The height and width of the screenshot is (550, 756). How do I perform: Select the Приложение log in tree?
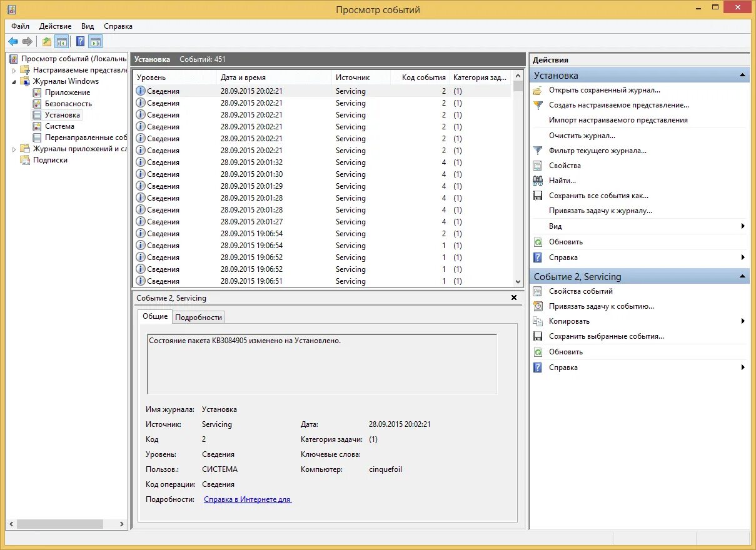pyautogui.click(x=68, y=92)
